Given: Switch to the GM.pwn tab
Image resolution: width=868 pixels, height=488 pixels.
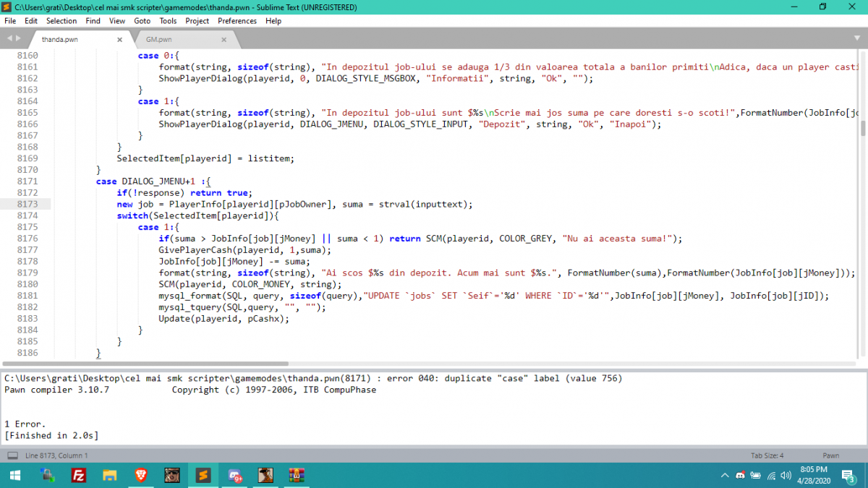Looking at the screenshot, I should (159, 40).
